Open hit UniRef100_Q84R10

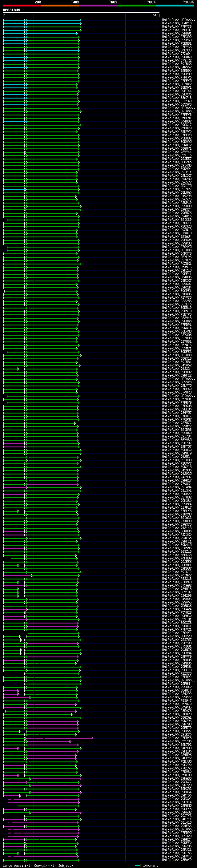[177, 23]
